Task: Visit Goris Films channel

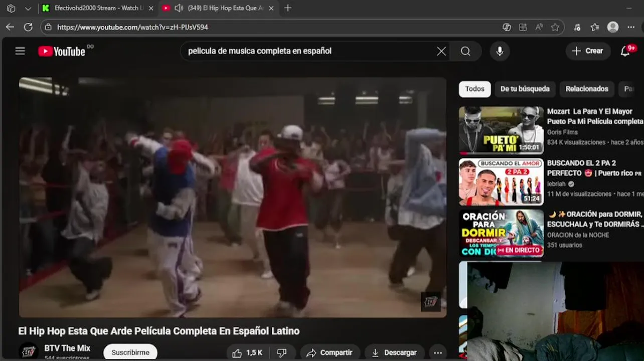Action: click(x=562, y=132)
